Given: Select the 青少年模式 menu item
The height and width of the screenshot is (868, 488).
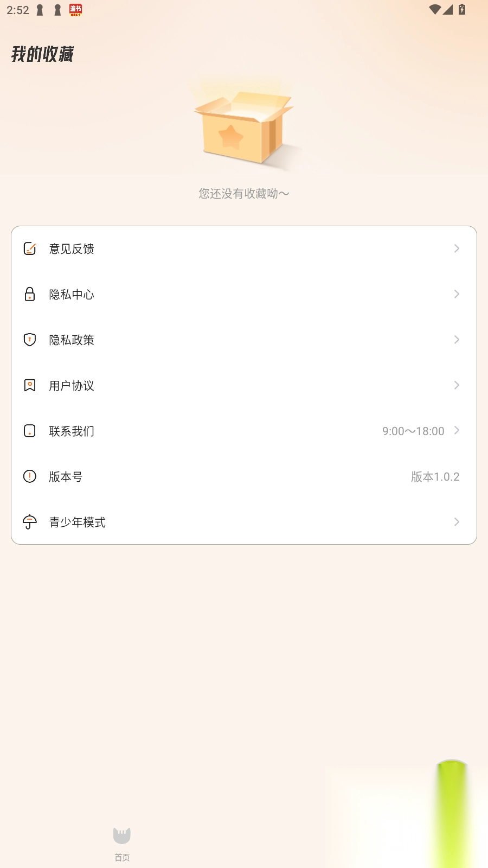Looking at the screenshot, I should coord(78,522).
